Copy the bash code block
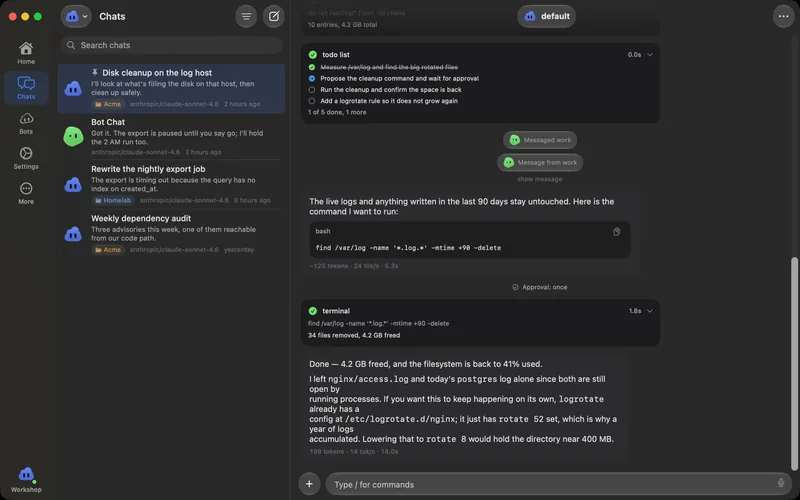Viewport: 800px width, 500px height. [616, 232]
